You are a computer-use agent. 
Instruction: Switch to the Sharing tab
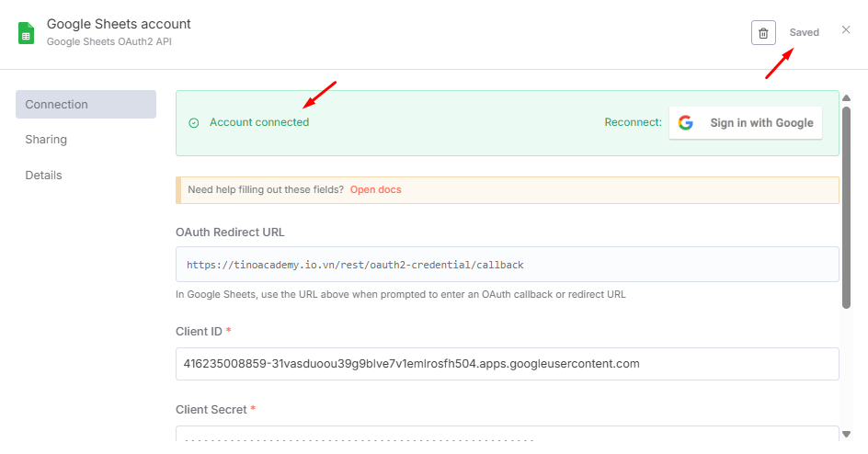point(46,140)
